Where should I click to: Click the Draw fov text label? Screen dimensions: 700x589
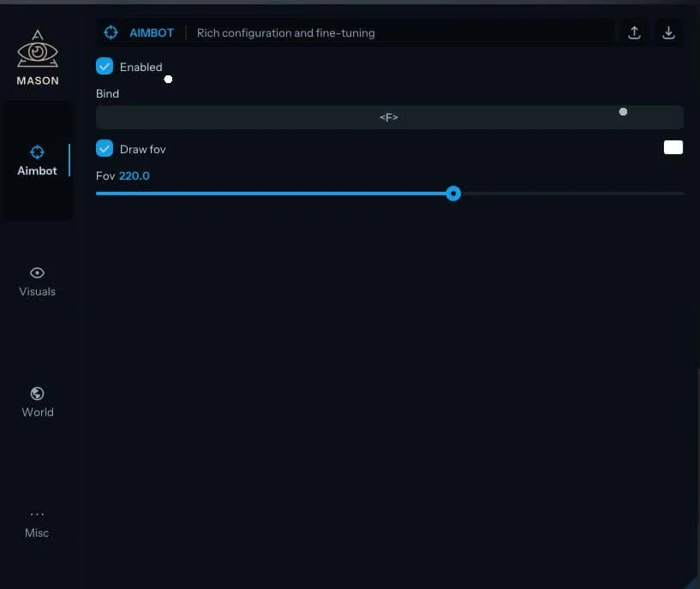coord(142,149)
